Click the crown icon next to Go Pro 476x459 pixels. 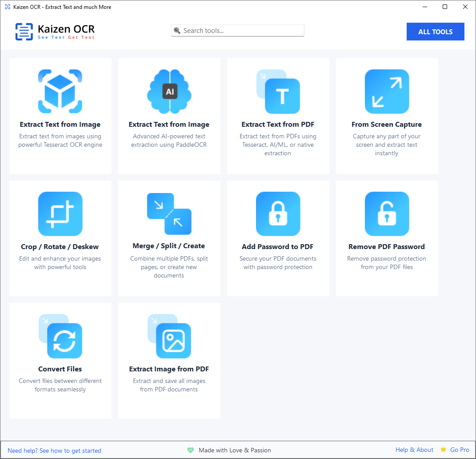coord(443,450)
